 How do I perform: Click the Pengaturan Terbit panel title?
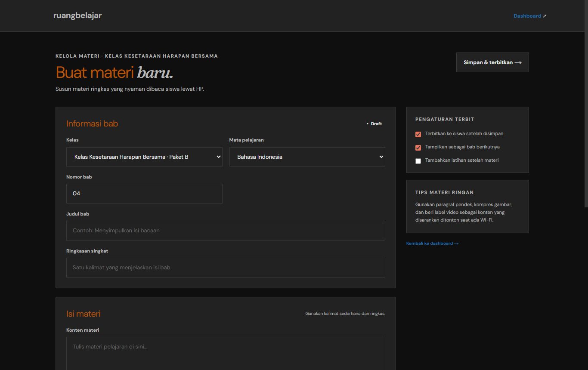[445, 119]
